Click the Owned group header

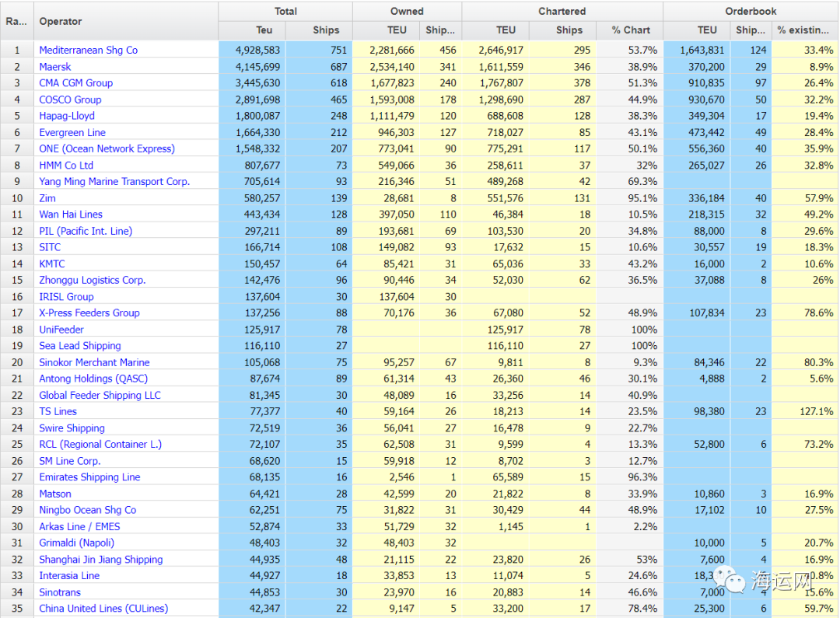407,11
